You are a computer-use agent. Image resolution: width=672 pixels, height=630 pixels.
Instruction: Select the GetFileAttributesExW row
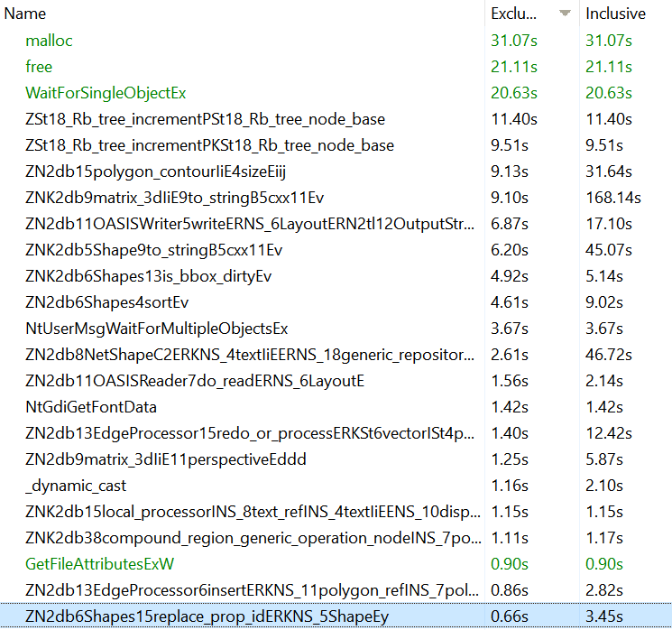(x=336, y=564)
